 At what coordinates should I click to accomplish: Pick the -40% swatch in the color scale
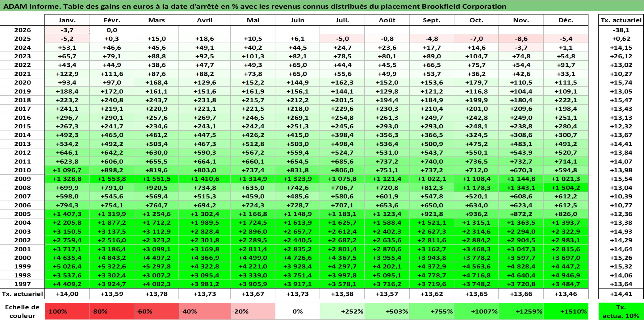point(205,311)
